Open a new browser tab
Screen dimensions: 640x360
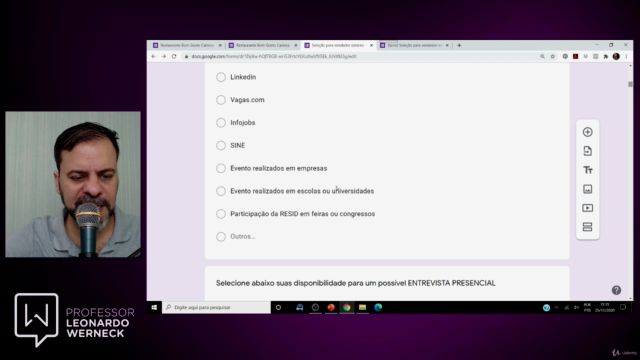[x=459, y=45]
